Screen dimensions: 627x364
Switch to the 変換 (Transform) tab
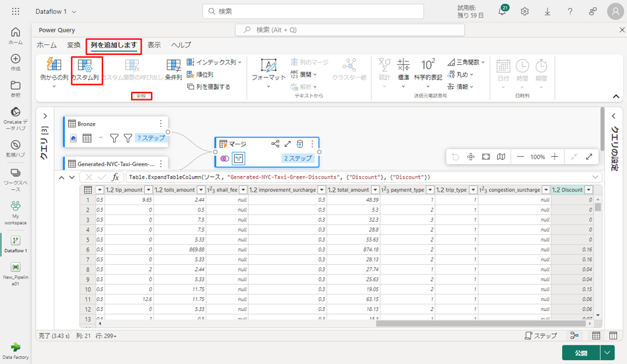[74, 45]
